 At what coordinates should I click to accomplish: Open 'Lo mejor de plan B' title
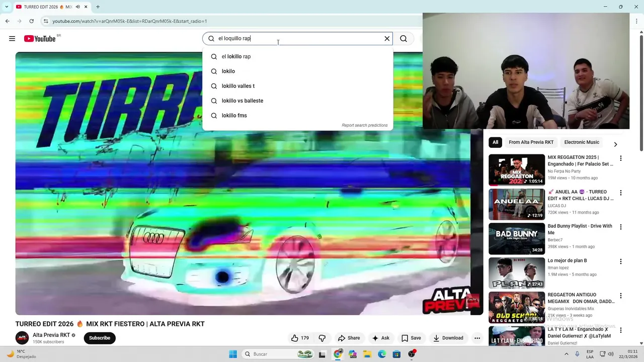(567, 260)
